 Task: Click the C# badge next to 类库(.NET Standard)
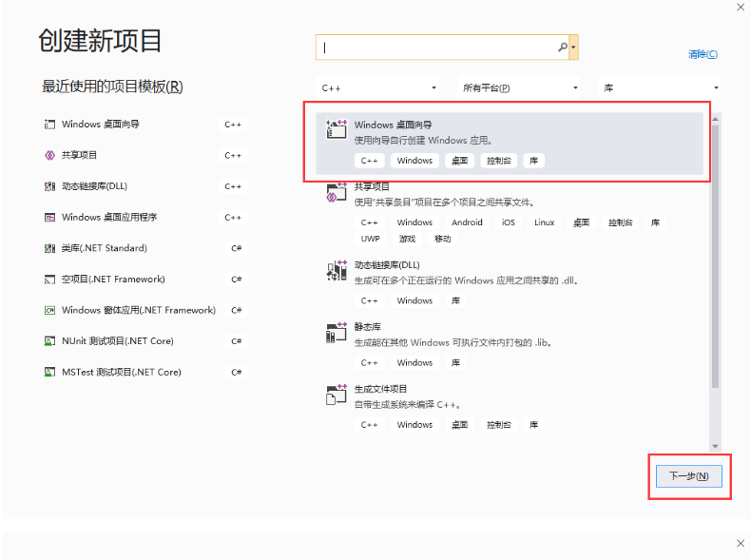236,248
